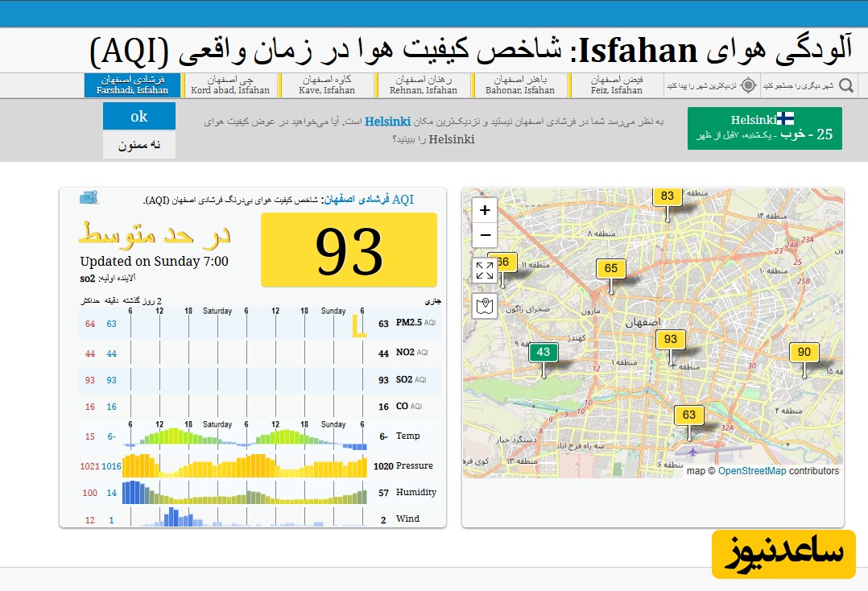Switch to Feiz, Isfahan station tab
The image size is (868, 591).
[x=616, y=85]
